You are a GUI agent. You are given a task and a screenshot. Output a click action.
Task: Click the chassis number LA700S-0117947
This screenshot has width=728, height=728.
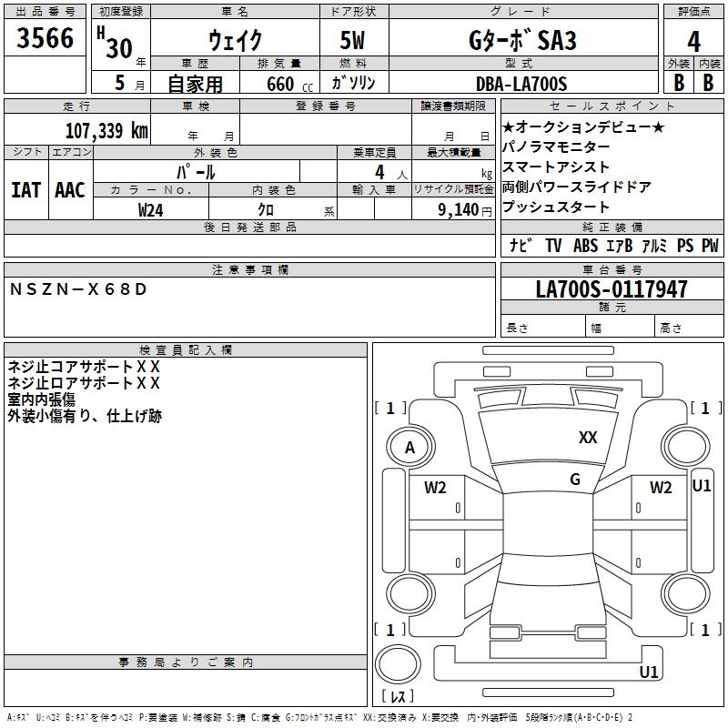tap(612, 288)
